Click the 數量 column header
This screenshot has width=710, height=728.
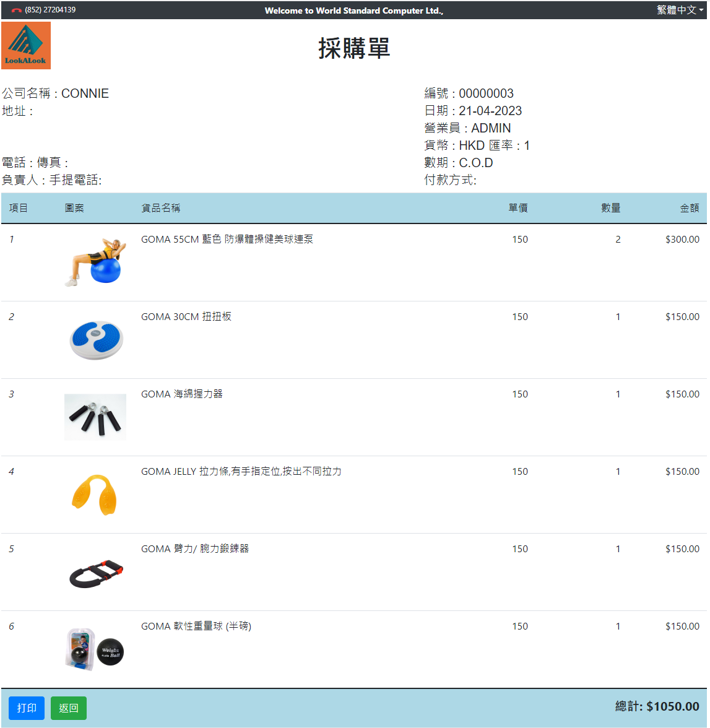[x=611, y=208]
